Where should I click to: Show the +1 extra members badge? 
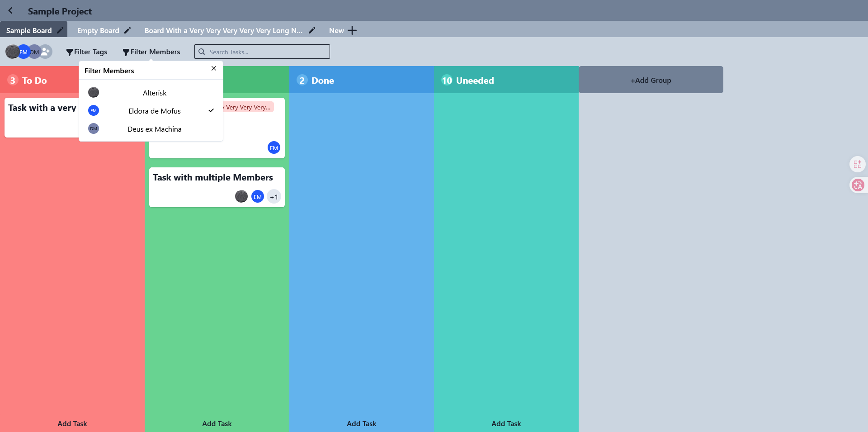click(x=274, y=196)
